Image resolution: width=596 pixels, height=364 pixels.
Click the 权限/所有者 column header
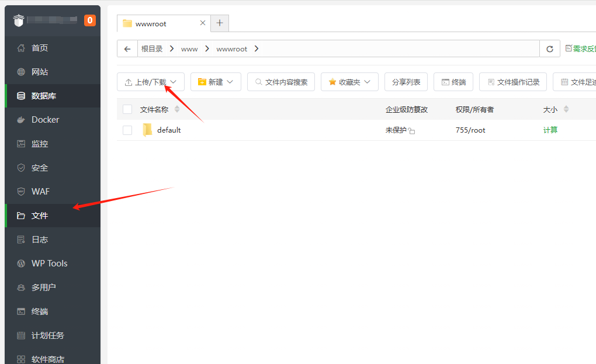coord(474,109)
